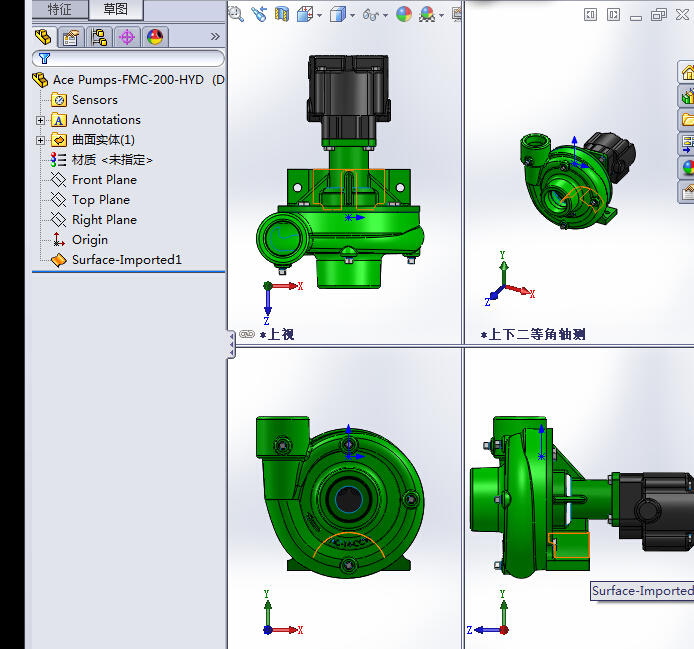694x649 pixels.
Task: Activate Zoom to Area tool
Action: coord(236,14)
